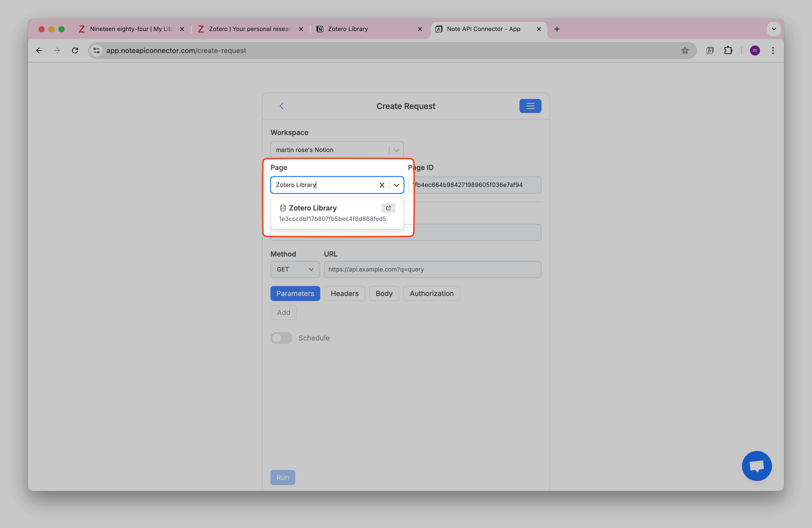Open the chat support bubble

click(756, 466)
